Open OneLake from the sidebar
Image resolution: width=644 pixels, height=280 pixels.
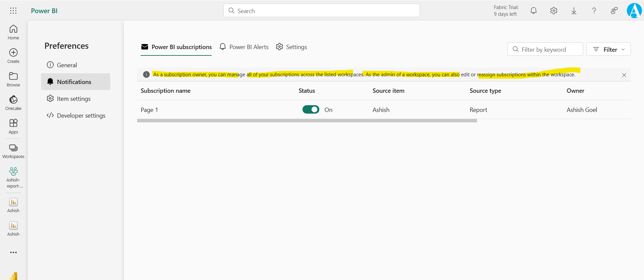pyautogui.click(x=13, y=103)
